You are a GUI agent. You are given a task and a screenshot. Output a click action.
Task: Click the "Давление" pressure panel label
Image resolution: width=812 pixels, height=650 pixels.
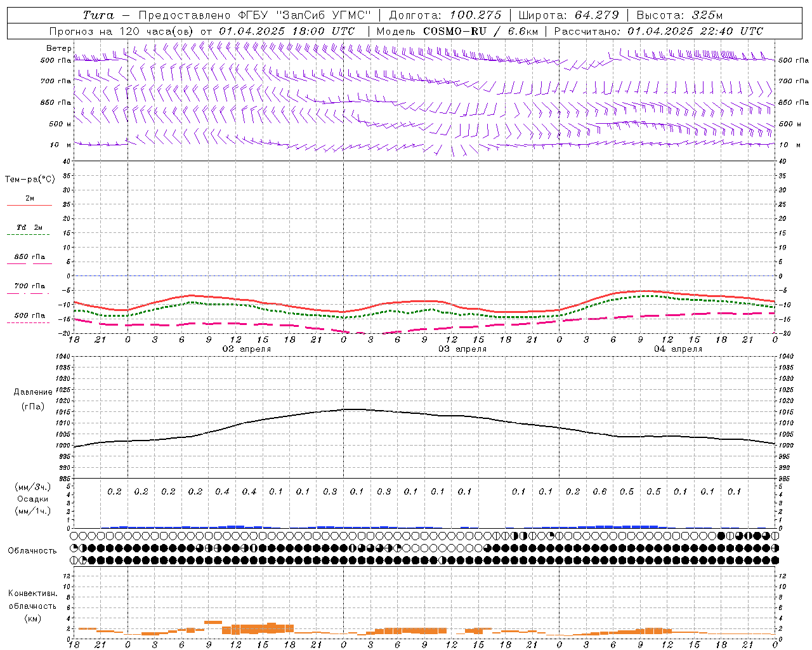[33, 392]
